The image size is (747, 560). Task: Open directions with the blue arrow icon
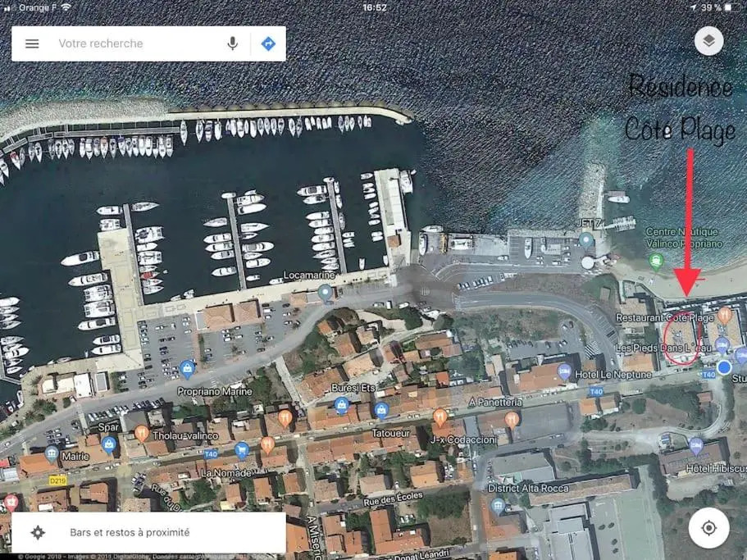pos(268,43)
